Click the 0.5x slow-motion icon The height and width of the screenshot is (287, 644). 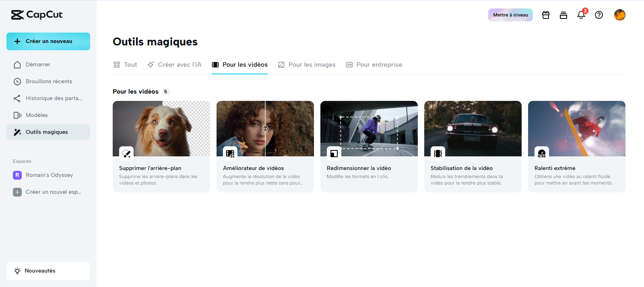pos(542,154)
